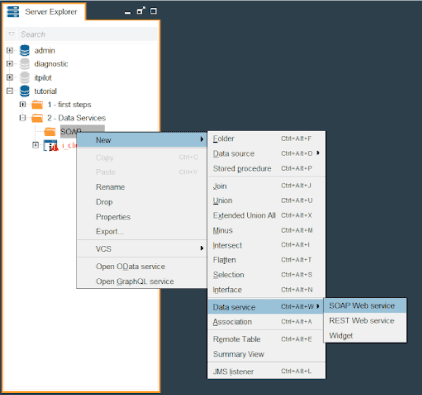Create a new Minus view
Screen dimensions: 422x395
coord(266,230)
